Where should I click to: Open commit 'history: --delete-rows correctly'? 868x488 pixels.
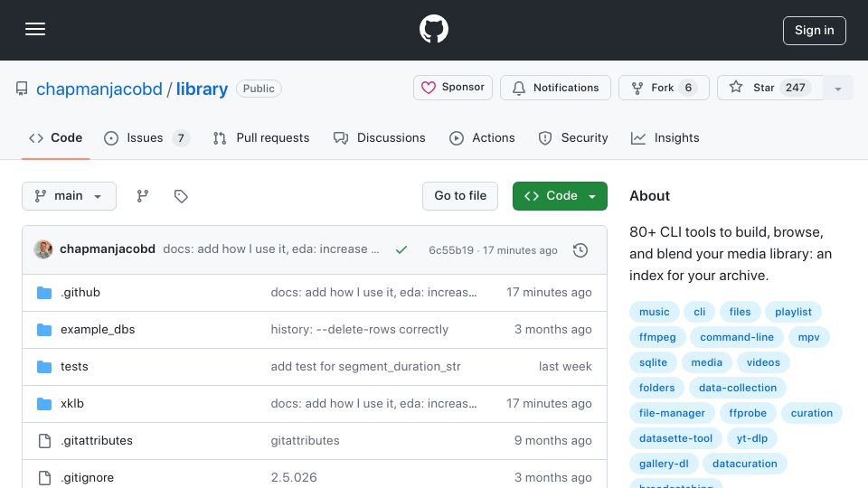tap(359, 329)
